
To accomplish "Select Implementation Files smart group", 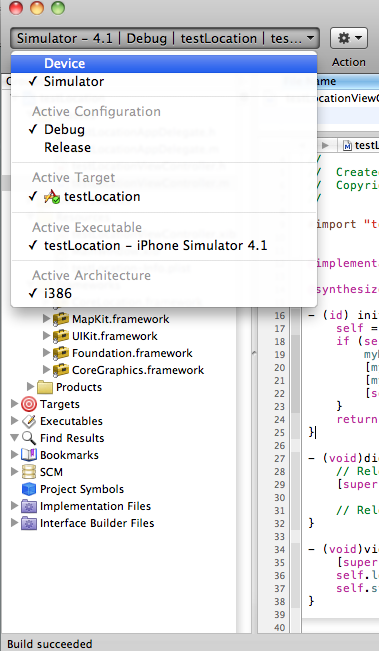I will [95, 506].
